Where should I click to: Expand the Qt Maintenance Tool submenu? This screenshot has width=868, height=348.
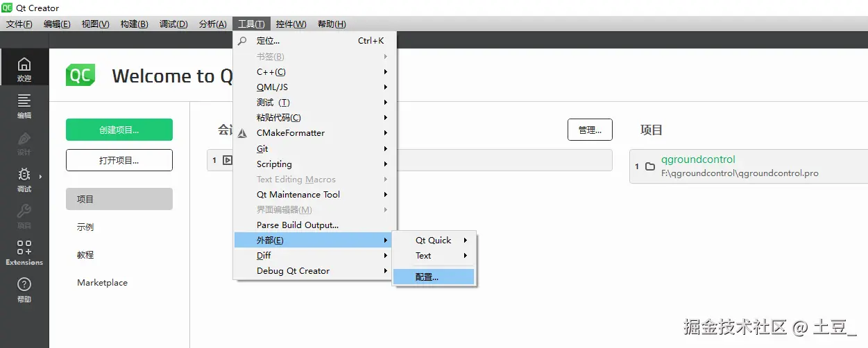click(315, 195)
